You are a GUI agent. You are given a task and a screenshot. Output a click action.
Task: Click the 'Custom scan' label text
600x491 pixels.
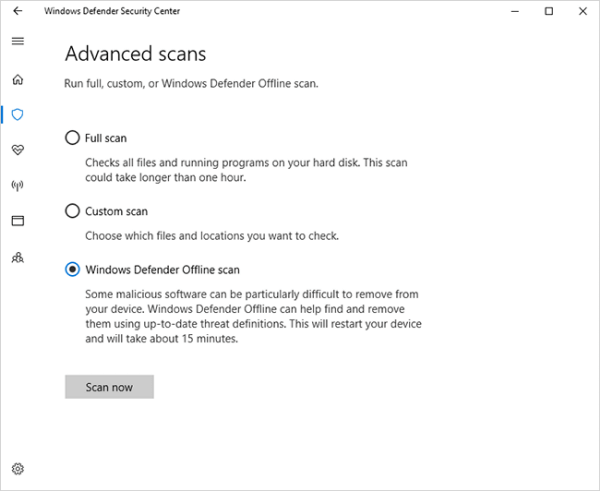116,211
